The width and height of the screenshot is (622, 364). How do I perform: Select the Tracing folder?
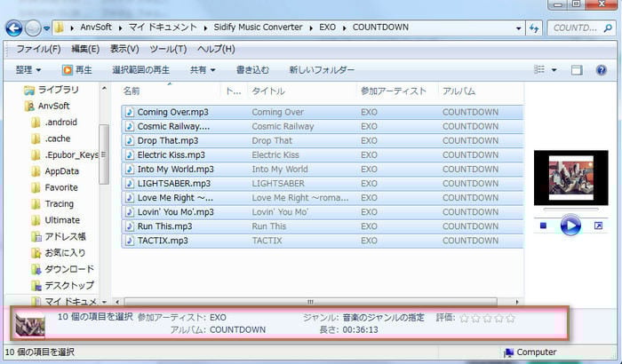(52, 203)
